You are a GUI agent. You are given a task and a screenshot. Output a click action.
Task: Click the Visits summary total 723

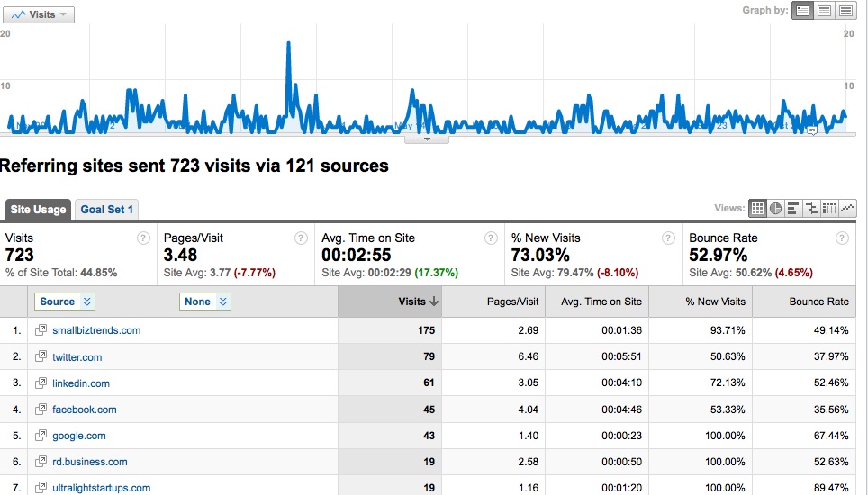click(20, 255)
